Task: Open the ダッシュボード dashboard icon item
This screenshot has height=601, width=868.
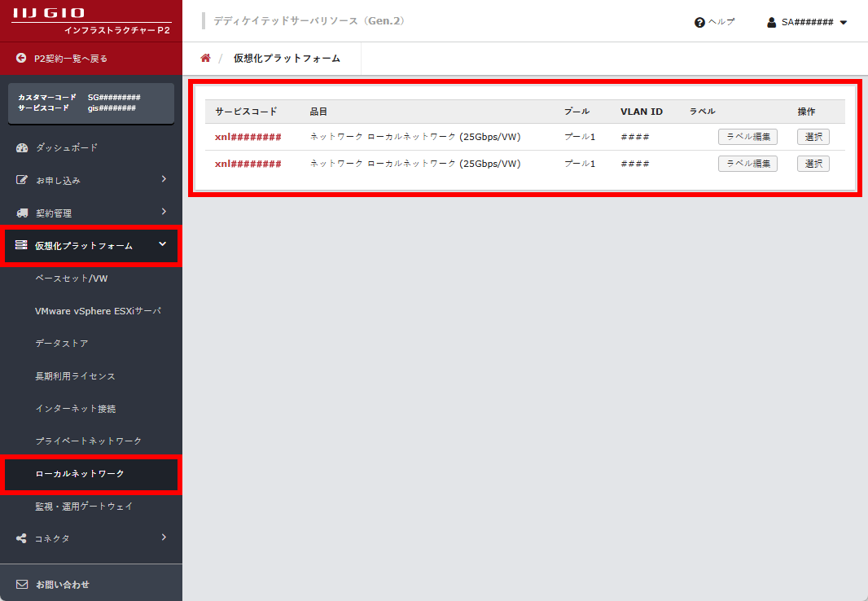Action: tap(22, 147)
